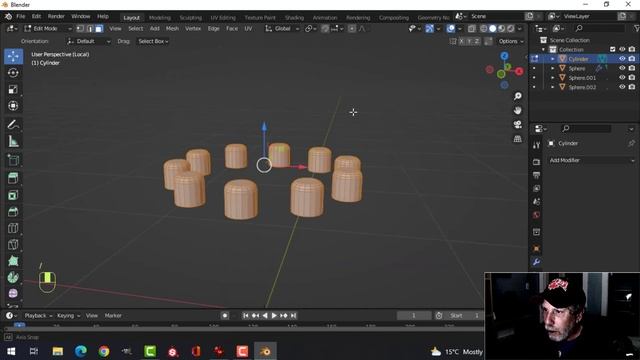
Task: Switch to wireframe viewport shading
Action: [x=484, y=29]
